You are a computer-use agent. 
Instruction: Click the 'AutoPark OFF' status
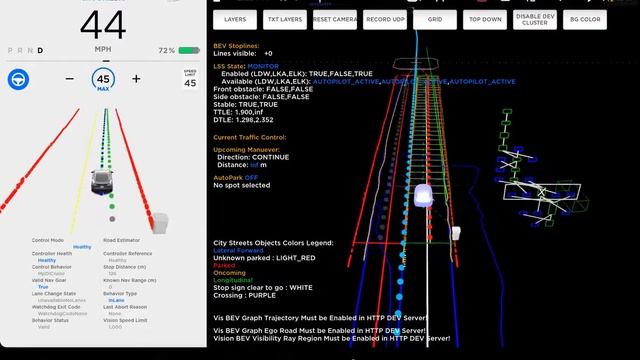click(236, 178)
